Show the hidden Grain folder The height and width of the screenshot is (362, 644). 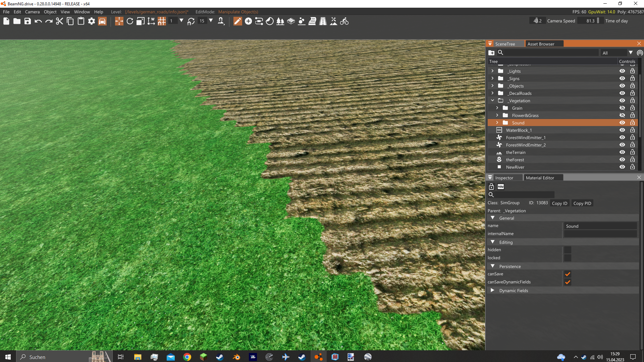pyautogui.click(x=622, y=108)
